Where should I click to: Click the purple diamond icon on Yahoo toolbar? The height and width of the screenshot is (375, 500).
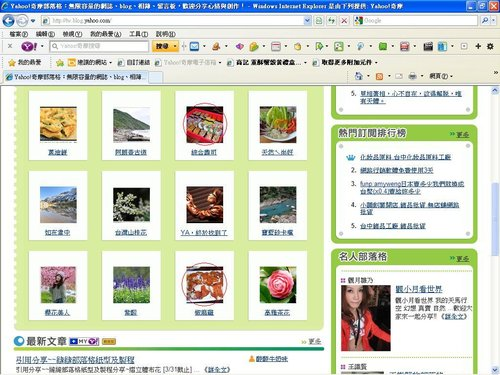(239, 46)
